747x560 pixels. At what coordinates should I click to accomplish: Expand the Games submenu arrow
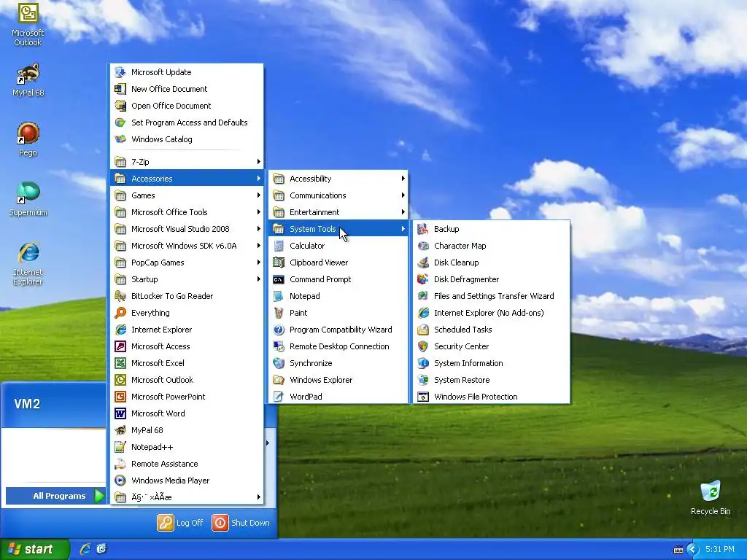(x=259, y=195)
